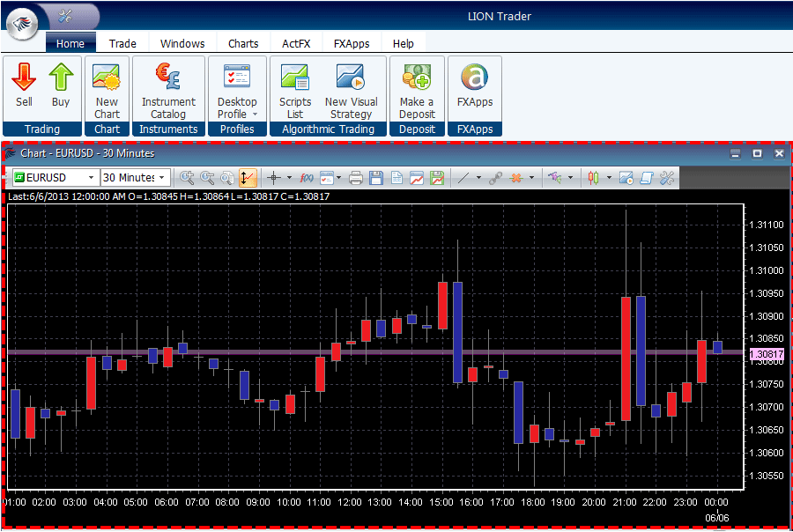Click the green Buy arrow icon
Viewport: 793px width, 532px height.
[x=61, y=77]
